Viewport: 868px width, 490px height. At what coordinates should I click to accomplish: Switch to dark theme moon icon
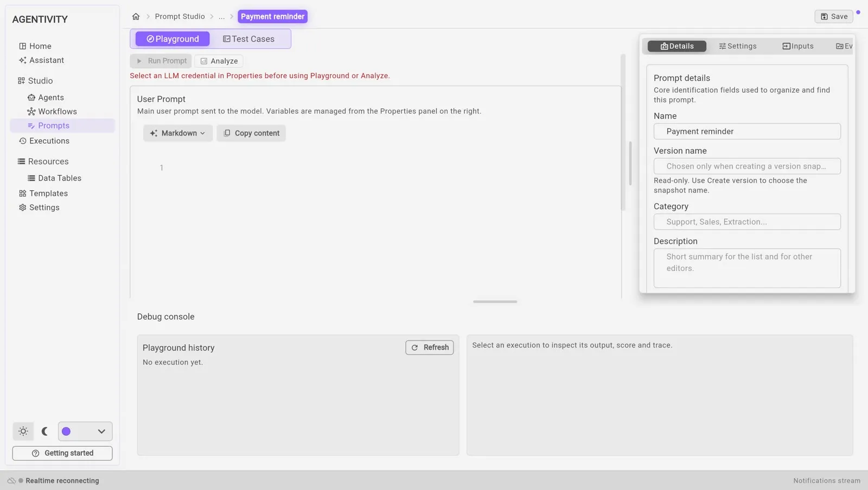point(45,431)
